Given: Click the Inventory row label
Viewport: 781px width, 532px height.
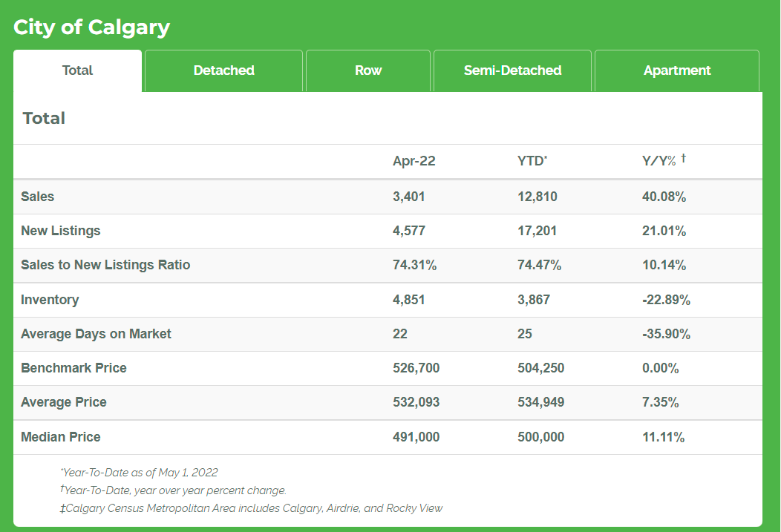Looking at the screenshot, I should click(50, 300).
